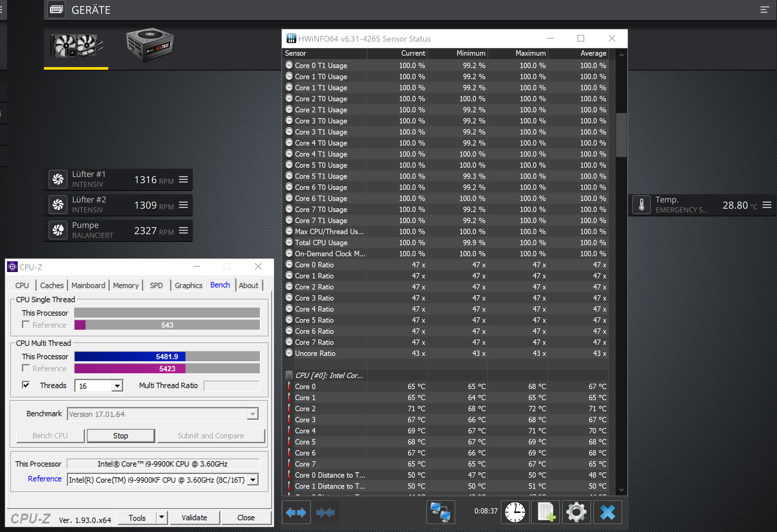Image resolution: width=777 pixels, height=532 pixels.
Task: Switch to the Mainboard tab
Action: [88, 285]
